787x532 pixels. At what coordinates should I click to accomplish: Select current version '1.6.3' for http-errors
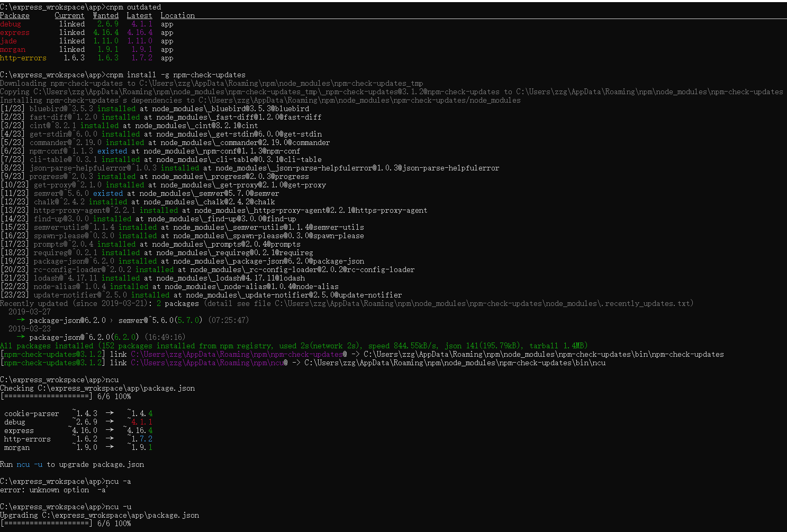(x=74, y=58)
